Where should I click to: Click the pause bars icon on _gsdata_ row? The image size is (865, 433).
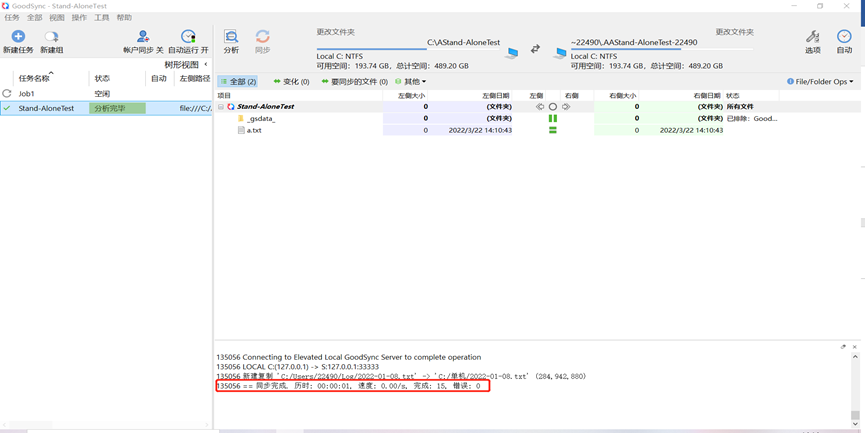[553, 119]
